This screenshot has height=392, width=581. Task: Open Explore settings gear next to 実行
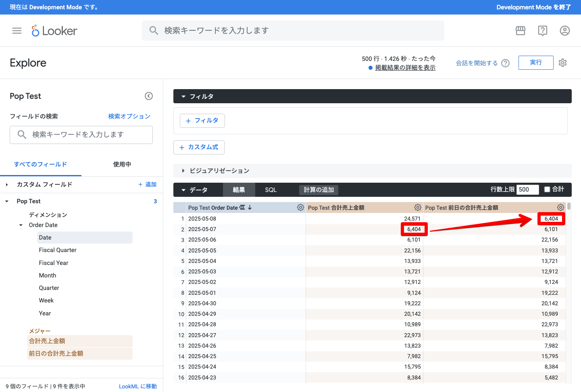click(562, 63)
